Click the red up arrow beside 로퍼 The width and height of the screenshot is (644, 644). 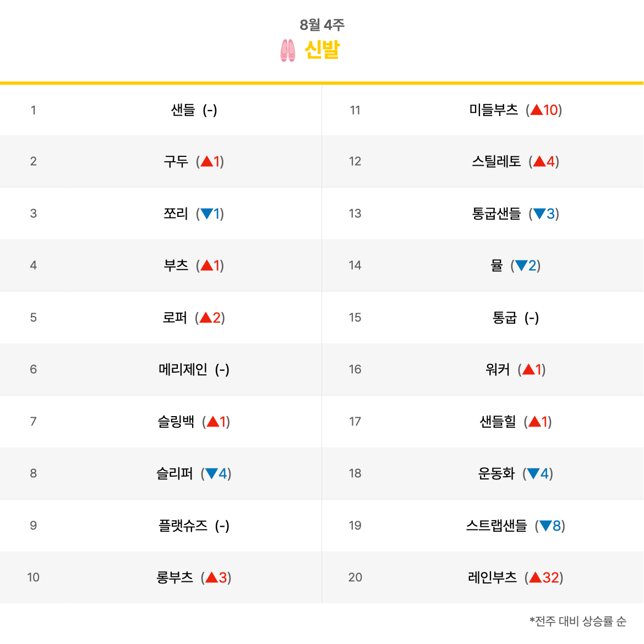[206, 318]
